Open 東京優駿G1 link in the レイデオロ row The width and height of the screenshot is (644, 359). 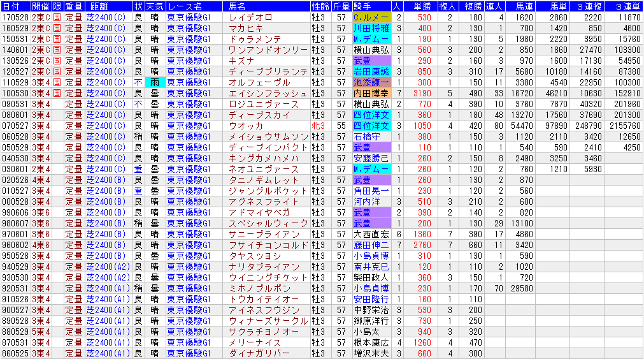189,17
